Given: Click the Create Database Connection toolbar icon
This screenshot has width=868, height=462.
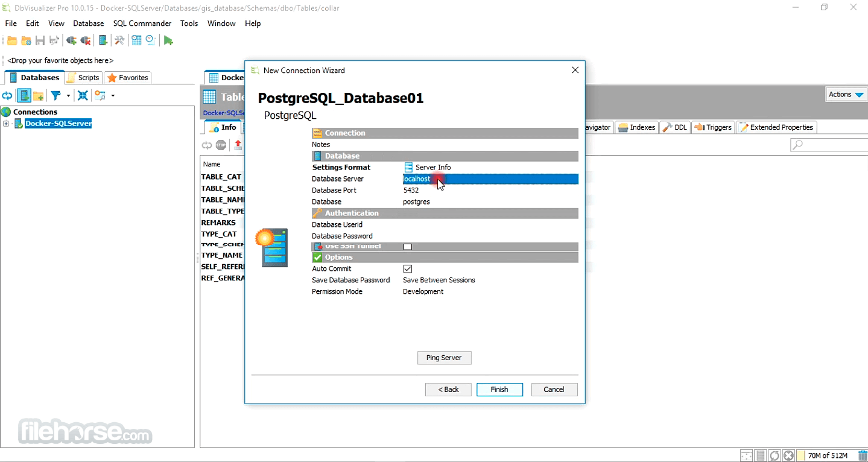Looking at the screenshot, I should pyautogui.click(x=103, y=41).
